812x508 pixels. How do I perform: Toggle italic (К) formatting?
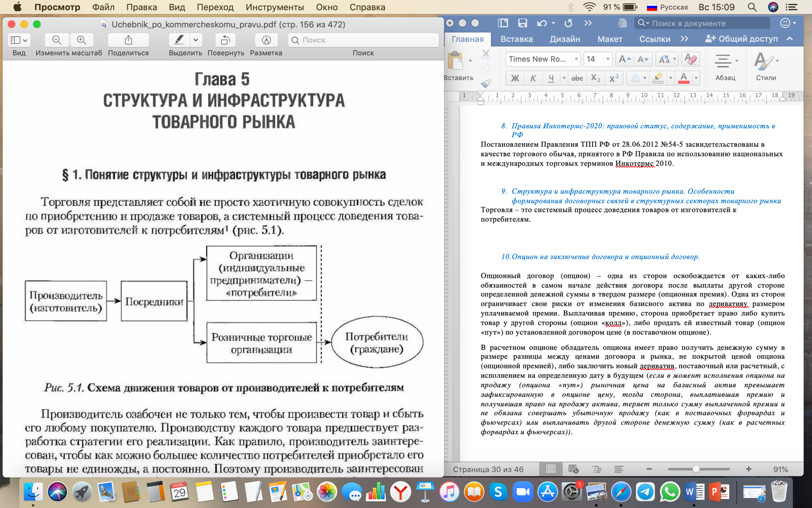pyautogui.click(x=533, y=78)
